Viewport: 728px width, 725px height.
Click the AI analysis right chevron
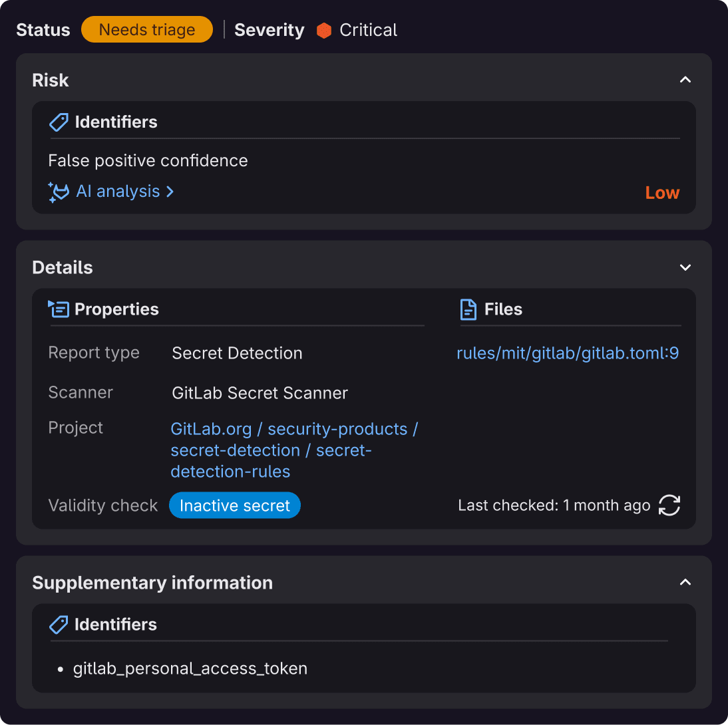(170, 192)
